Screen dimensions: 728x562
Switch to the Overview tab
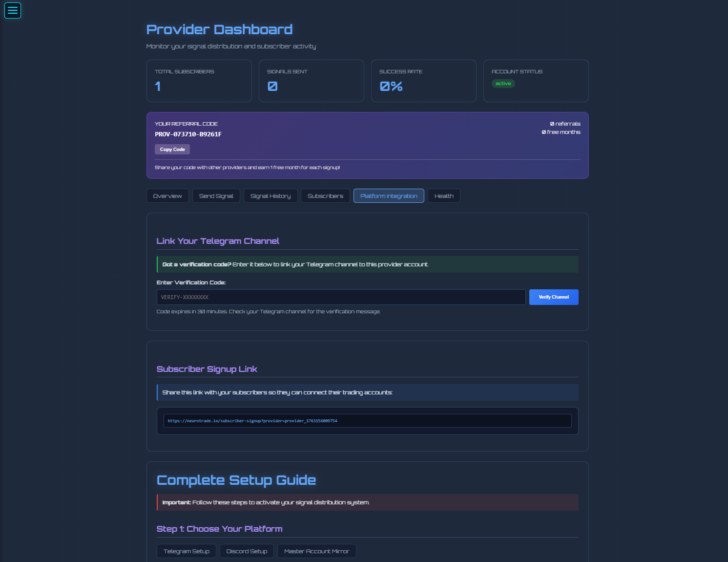click(167, 195)
